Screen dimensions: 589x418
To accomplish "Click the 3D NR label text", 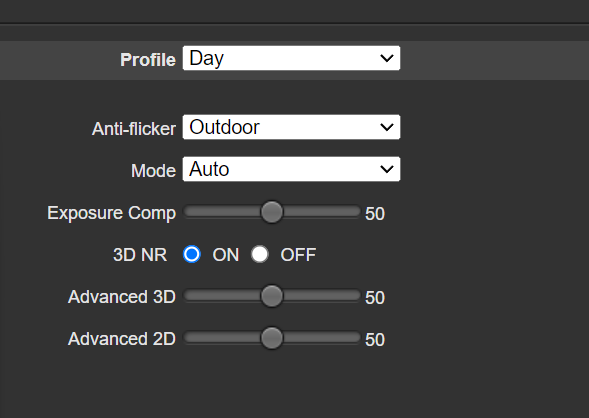I will click(x=140, y=255).
